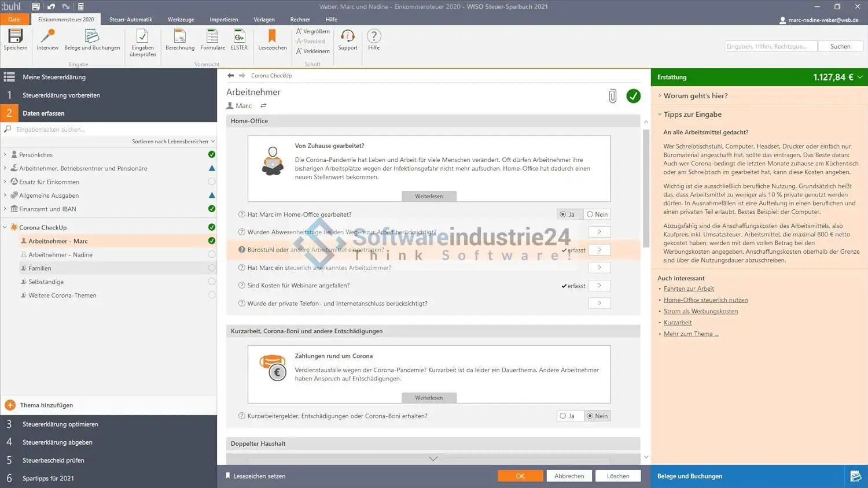This screenshot has height=488, width=868.
Task: Open the Fahrten zur Arbeit link
Action: click(x=689, y=289)
